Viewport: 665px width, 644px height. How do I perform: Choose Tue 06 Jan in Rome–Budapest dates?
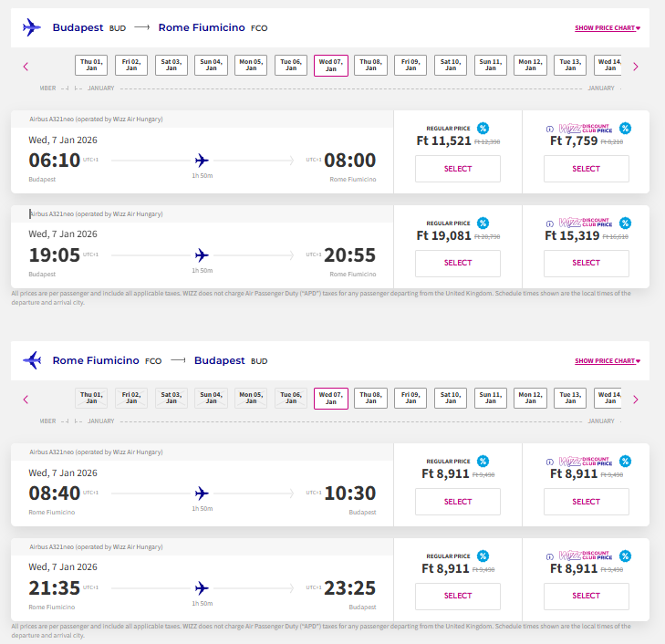[x=291, y=398]
